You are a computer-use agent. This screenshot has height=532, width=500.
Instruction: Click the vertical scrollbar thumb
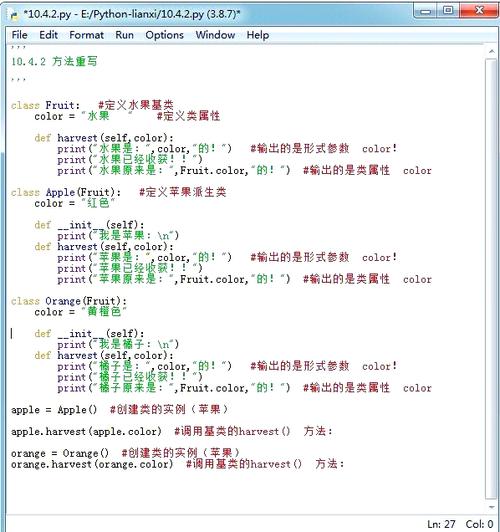click(x=492, y=278)
